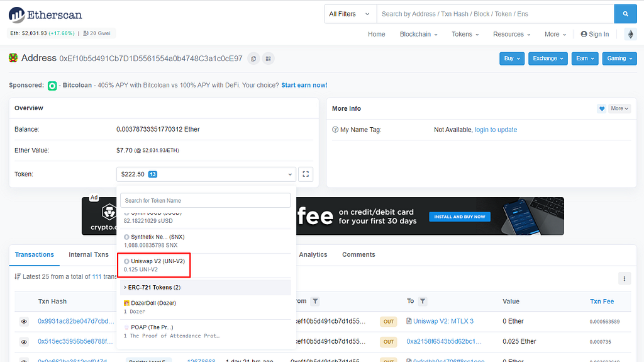Collapse the $222.50 token holdings dropdown
The width and height of the screenshot is (644, 362).
coord(206,174)
